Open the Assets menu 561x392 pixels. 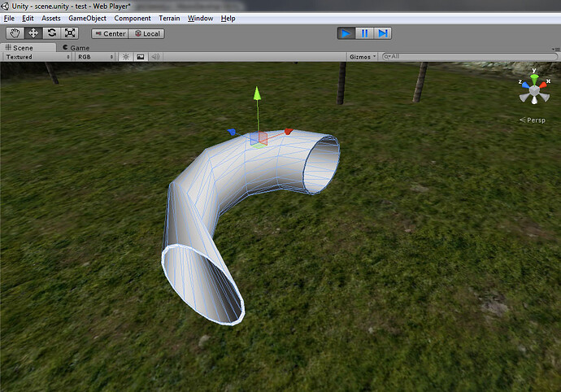(x=50, y=18)
